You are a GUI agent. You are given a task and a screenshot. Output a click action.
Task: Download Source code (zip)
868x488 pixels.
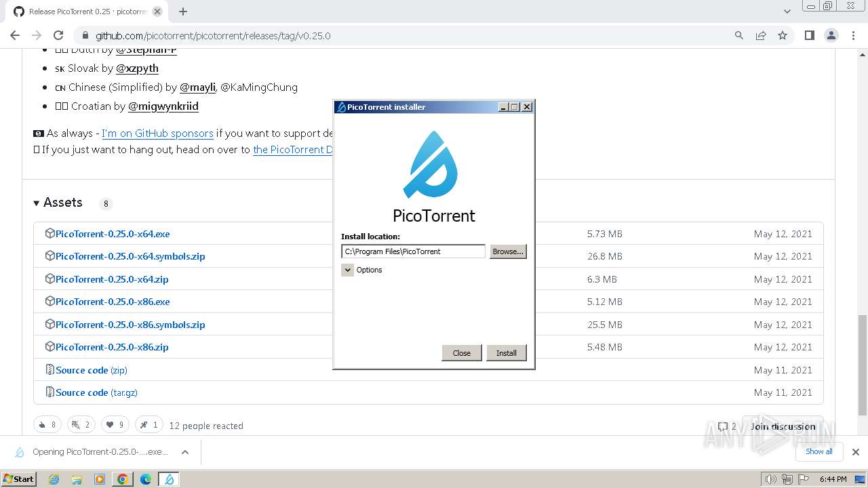tap(92, 370)
